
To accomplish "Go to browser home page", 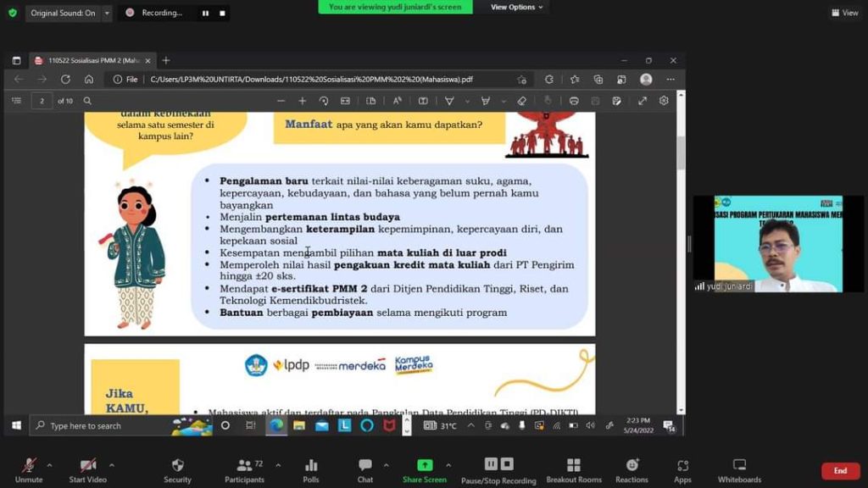I will pos(88,80).
